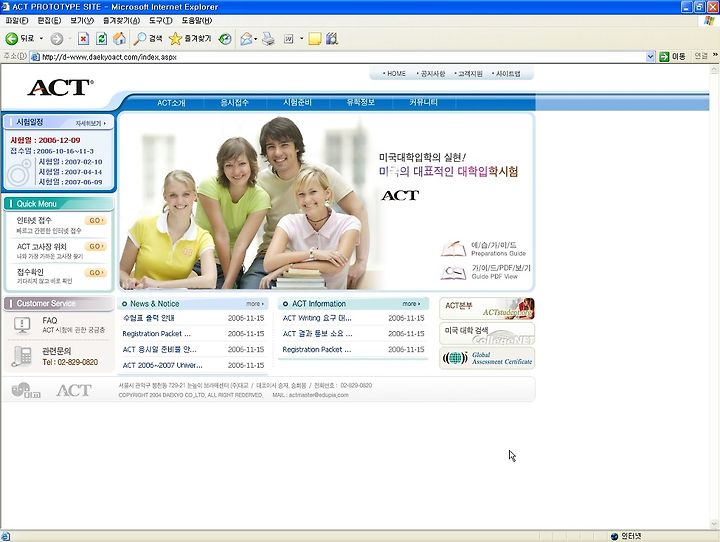Open the Mail dropdown arrow
Image resolution: width=720 pixels, height=542 pixels.
(256, 39)
